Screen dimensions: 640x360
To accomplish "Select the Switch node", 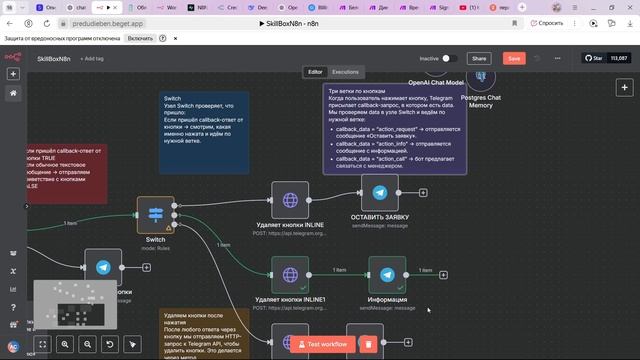I will pos(156,215).
